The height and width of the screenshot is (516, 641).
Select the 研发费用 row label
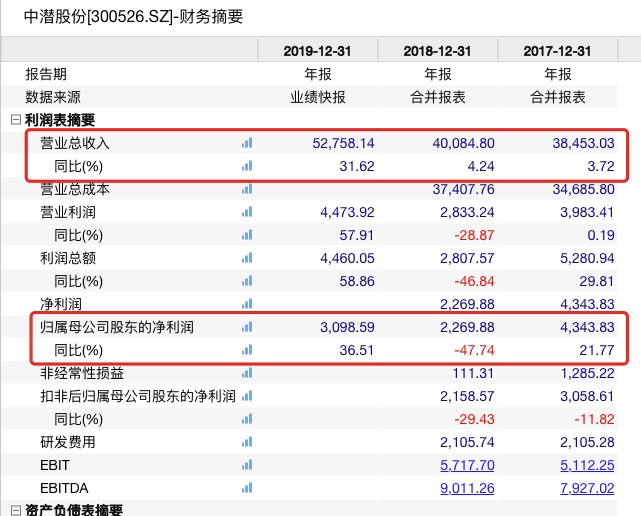(68, 442)
